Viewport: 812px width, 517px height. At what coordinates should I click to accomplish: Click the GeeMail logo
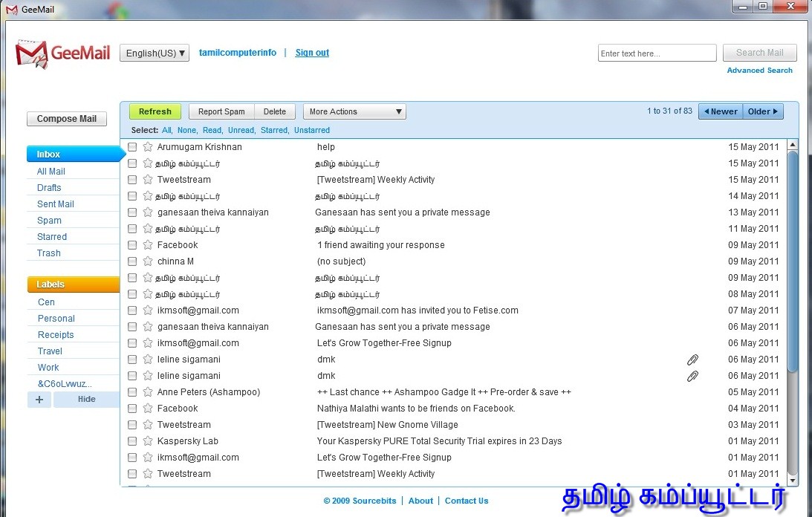coord(62,52)
